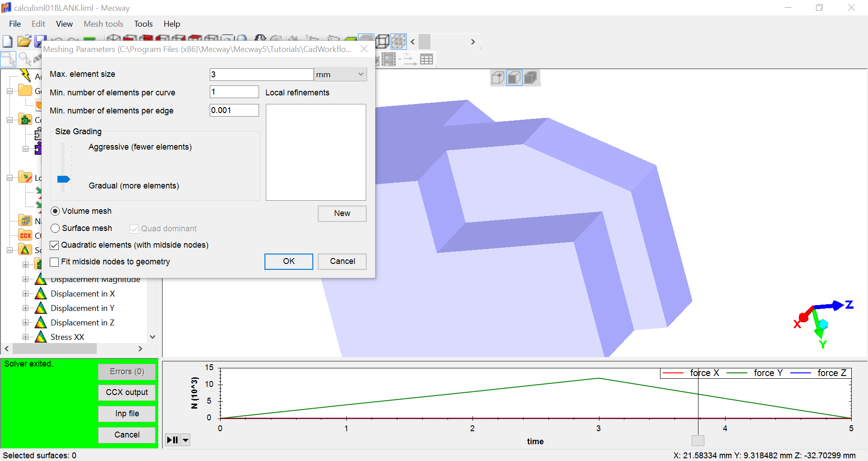Click the Components puzzle folder icon
868x461 pixels.
pos(25,119)
